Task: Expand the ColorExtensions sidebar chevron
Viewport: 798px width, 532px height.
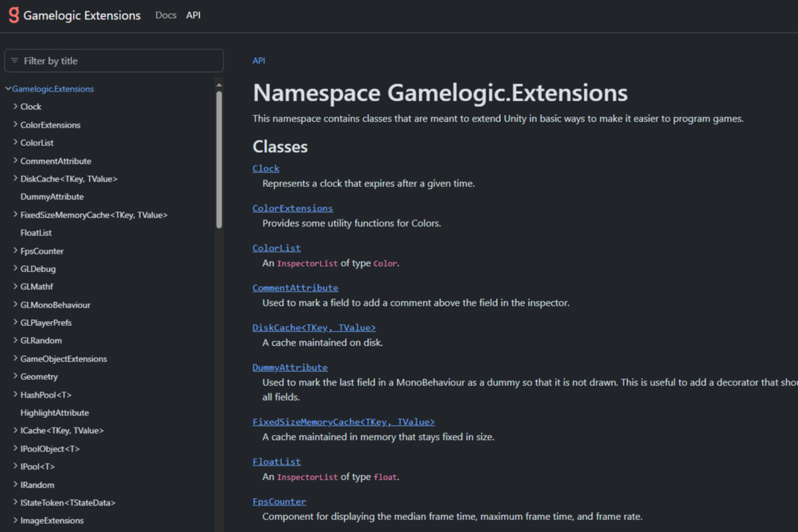Action: [x=15, y=124]
